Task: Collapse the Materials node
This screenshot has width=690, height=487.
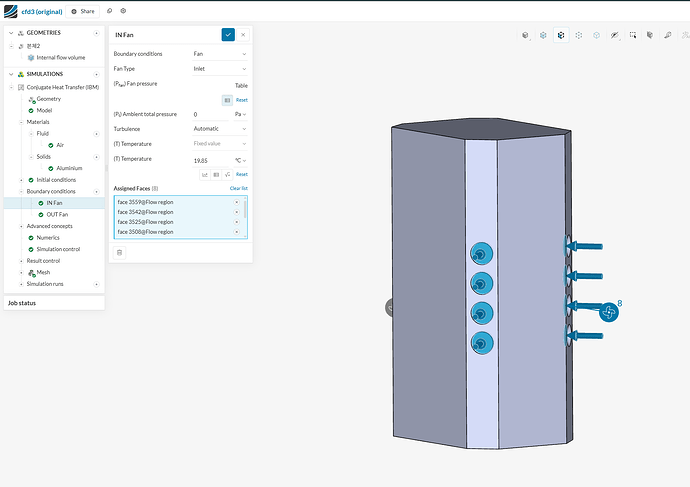Action: [x=21, y=122]
